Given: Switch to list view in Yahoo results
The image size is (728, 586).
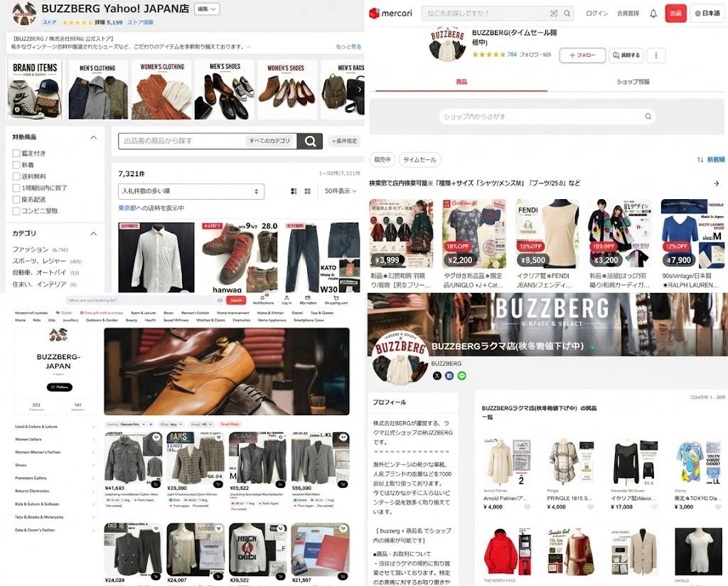Looking at the screenshot, I should click(294, 191).
